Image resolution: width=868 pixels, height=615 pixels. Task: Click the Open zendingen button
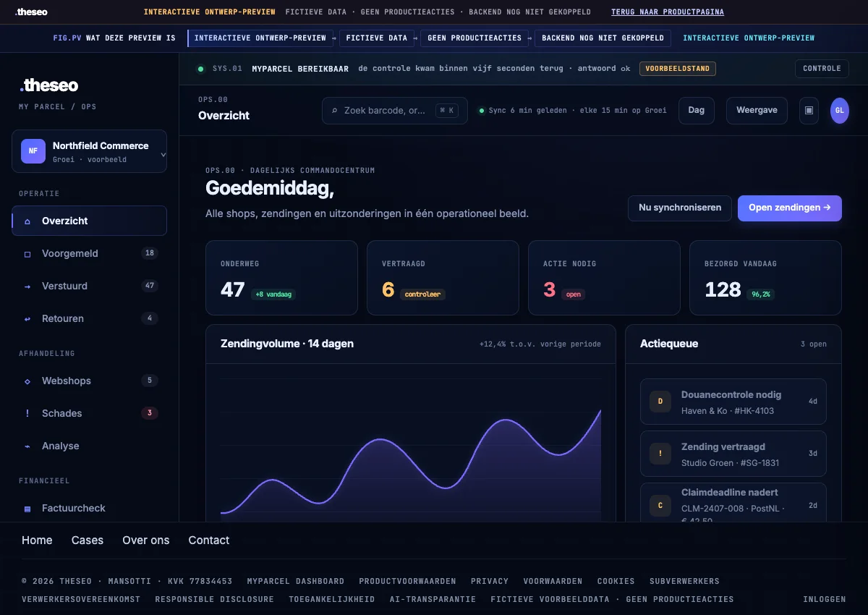point(790,208)
